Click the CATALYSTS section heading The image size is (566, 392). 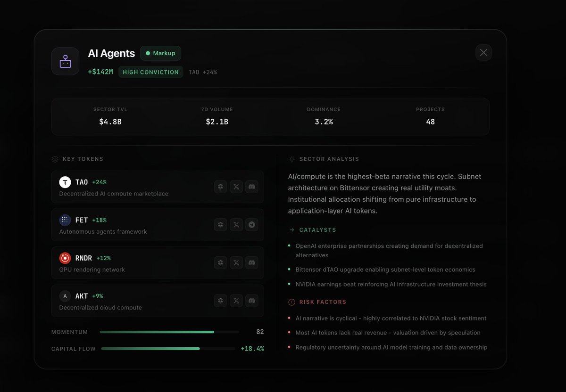pyautogui.click(x=318, y=230)
